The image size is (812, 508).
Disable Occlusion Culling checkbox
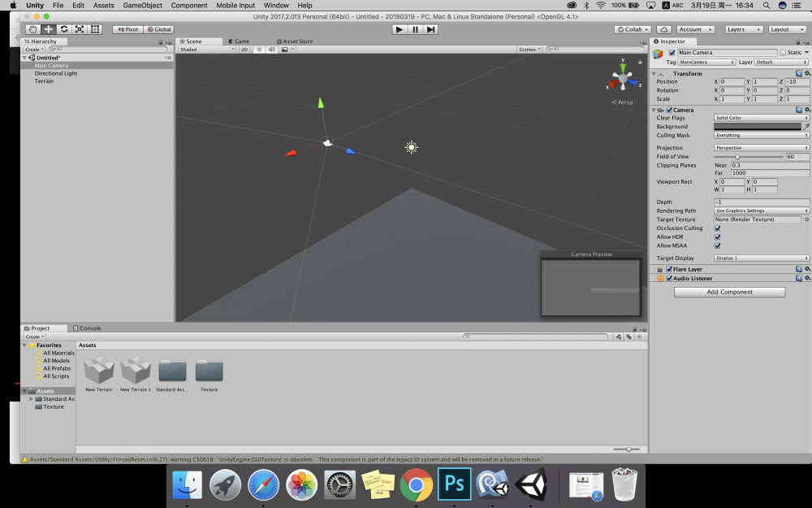[717, 228]
